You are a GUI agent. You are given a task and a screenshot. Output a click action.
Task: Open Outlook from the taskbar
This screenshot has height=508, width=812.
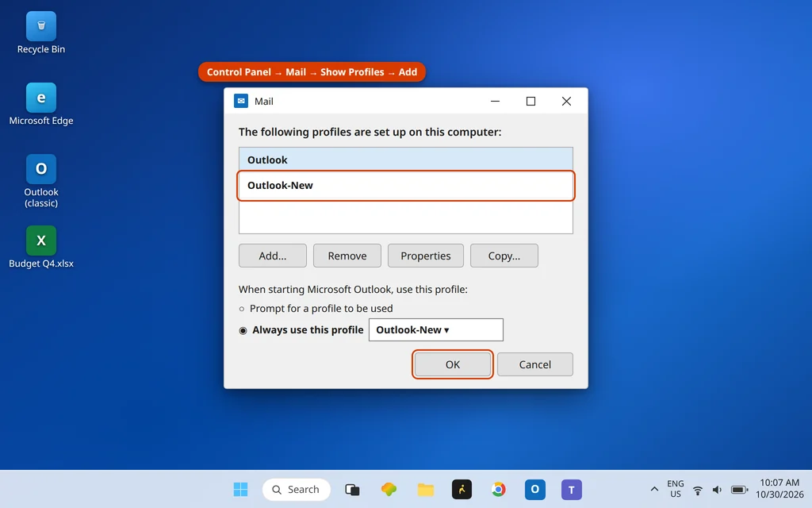tap(535, 489)
